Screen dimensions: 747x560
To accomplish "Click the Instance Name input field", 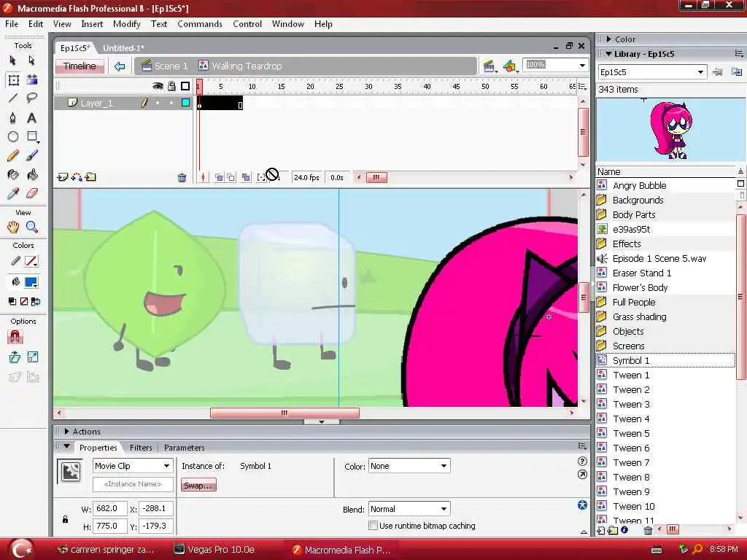I will coord(133,484).
